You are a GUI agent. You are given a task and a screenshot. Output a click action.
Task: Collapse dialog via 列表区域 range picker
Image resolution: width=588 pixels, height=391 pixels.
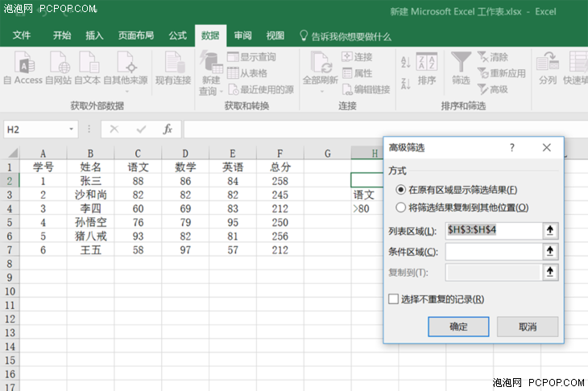(x=550, y=230)
